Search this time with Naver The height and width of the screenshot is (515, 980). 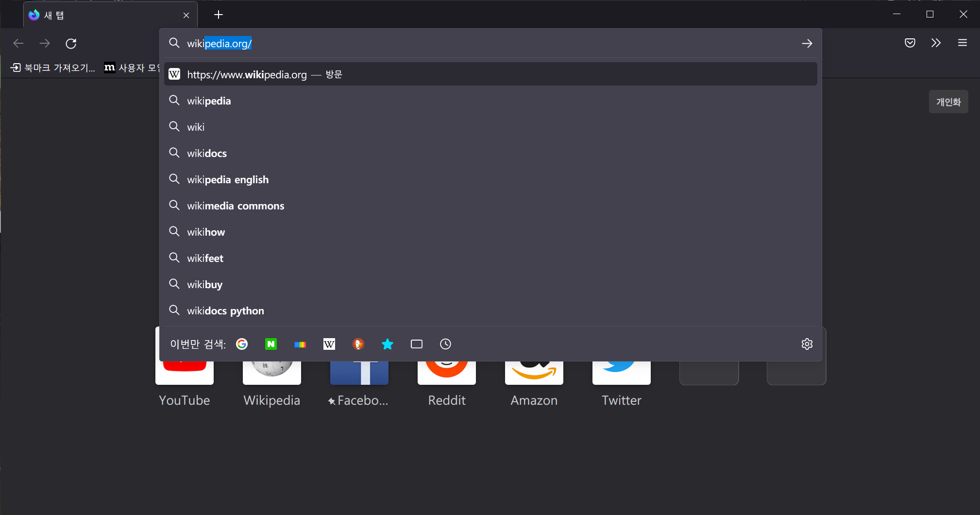point(271,344)
